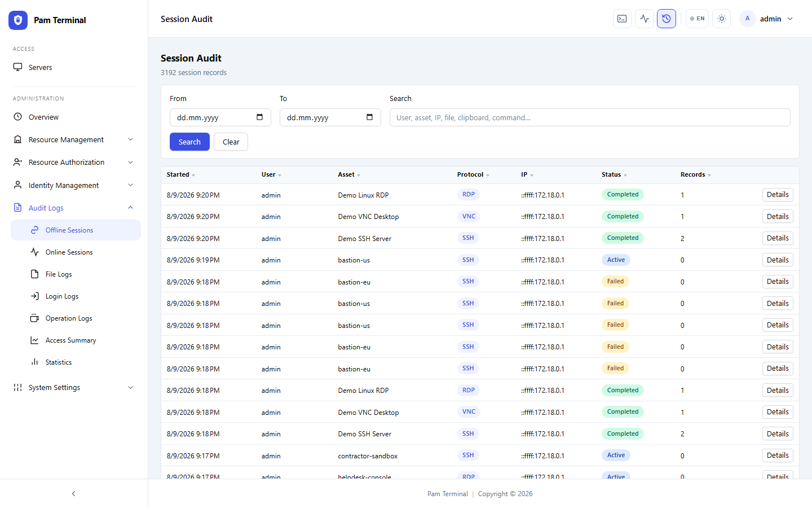The width and height of the screenshot is (812, 508).
Task: Collapse the sidebar with bottom arrow
Action: (73, 494)
